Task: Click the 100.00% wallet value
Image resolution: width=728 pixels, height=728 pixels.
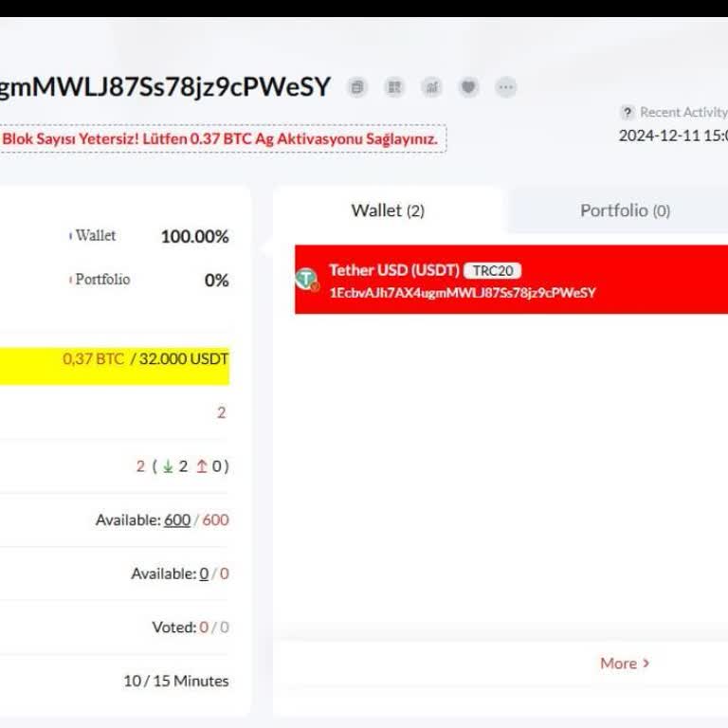Action: pos(195,237)
